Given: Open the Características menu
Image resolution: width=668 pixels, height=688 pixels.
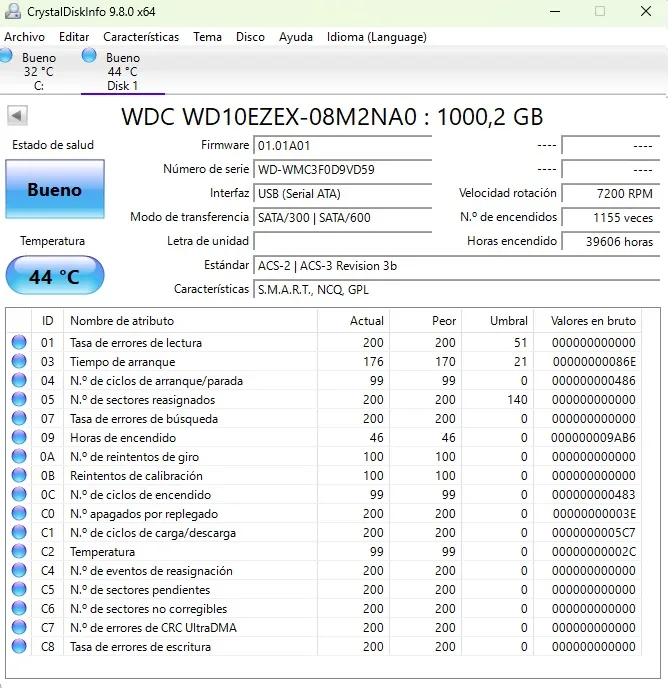Looking at the screenshot, I should (x=141, y=37).
